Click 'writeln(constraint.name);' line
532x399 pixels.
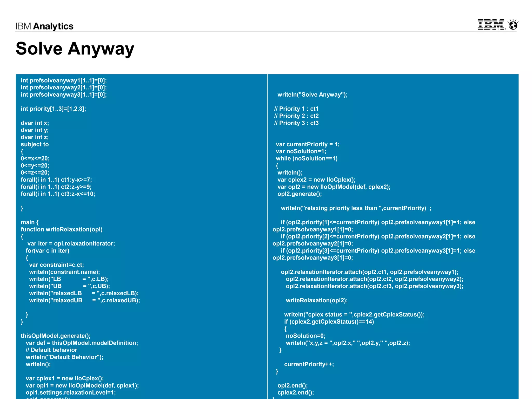[x=64, y=272]
